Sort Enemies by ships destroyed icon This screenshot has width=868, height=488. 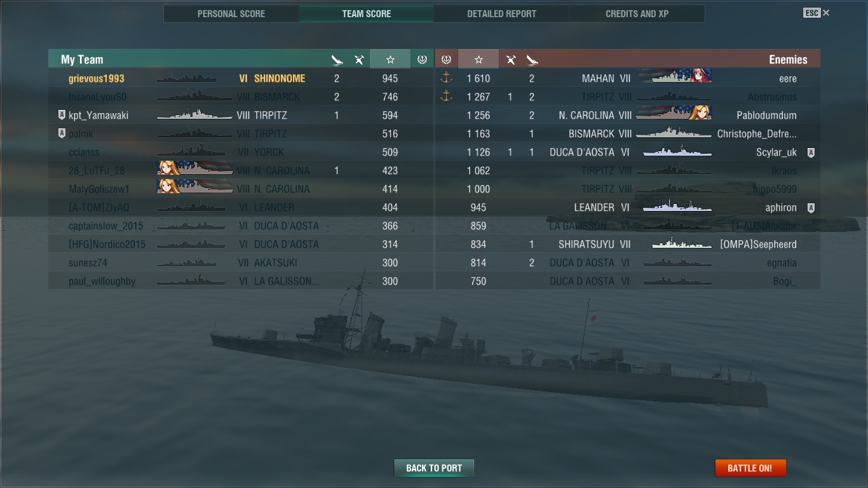532,60
